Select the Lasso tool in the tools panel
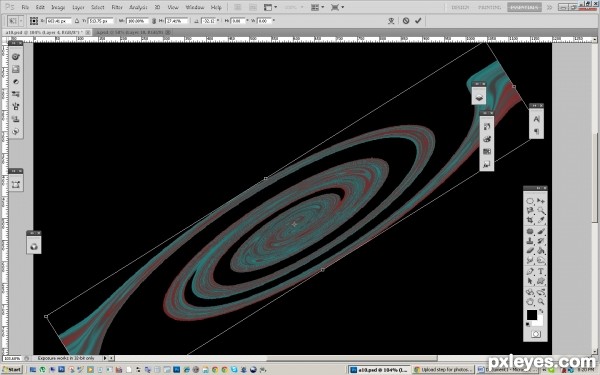 (x=530, y=210)
